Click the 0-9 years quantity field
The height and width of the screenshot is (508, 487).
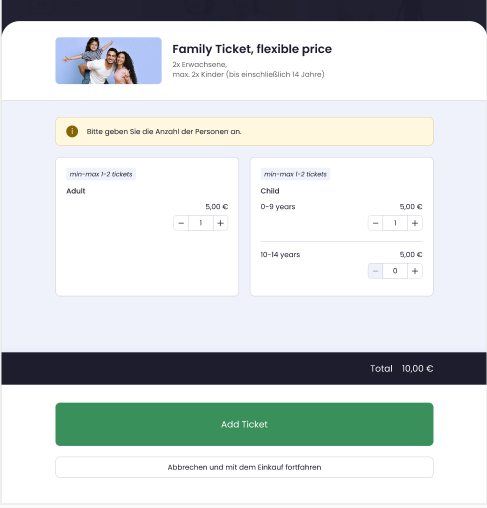395,223
